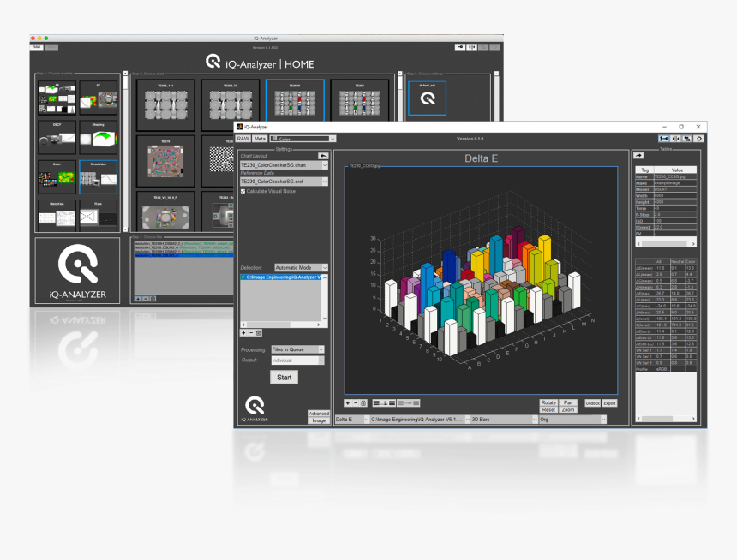Click the minus icon below the plot
The width and height of the screenshot is (737, 560).
[x=356, y=403]
